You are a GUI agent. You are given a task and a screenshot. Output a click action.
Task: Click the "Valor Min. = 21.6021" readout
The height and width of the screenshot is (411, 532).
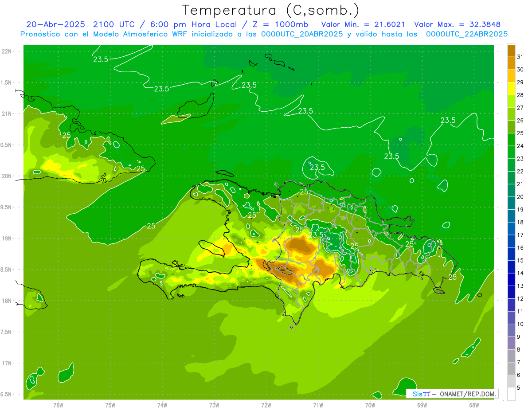point(363,24)
